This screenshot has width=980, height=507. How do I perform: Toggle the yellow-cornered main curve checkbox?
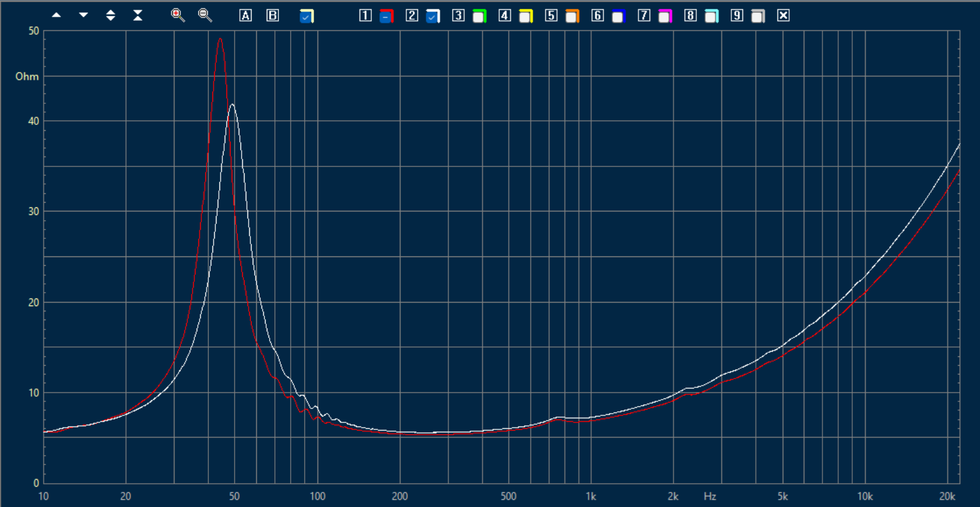(x=306, y=16)
